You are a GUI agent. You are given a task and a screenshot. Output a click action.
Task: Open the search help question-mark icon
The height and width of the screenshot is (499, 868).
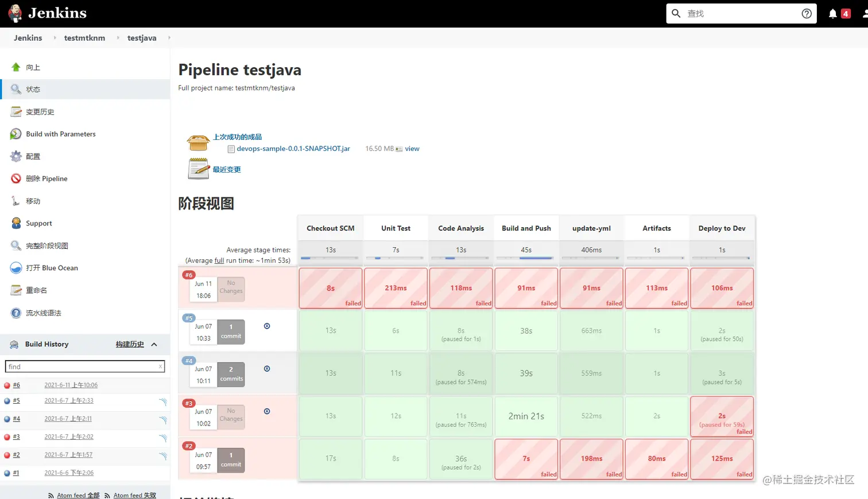[807, 14]
